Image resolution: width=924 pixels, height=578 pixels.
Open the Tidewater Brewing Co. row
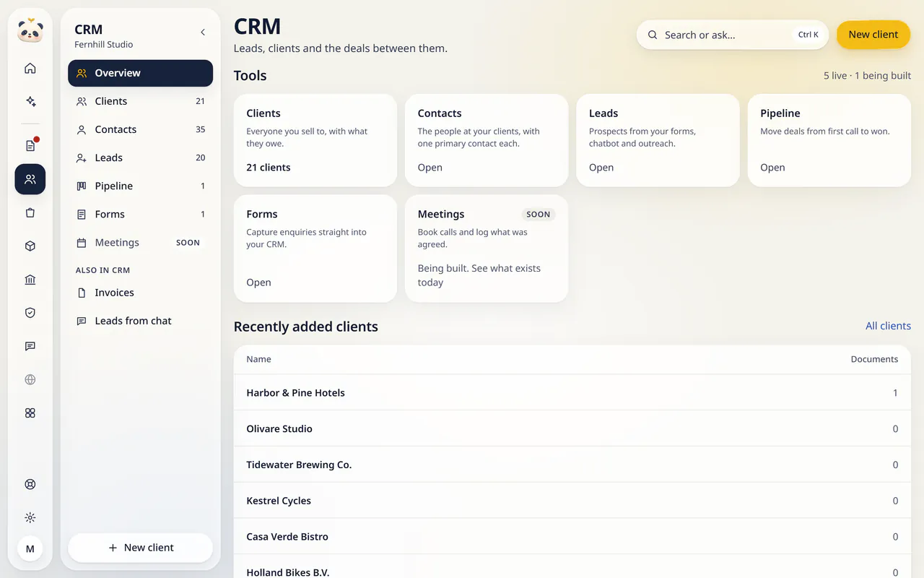(572, 465)
